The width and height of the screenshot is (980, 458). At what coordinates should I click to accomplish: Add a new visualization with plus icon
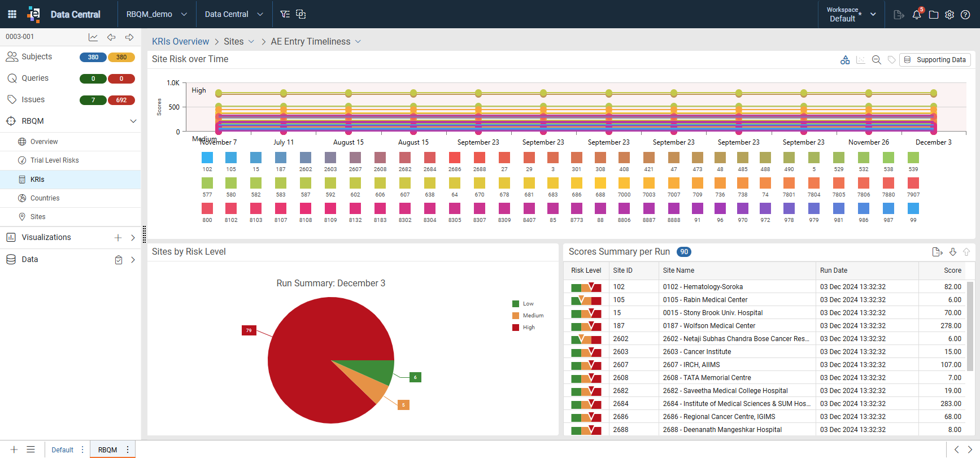[x=118, y=238]
